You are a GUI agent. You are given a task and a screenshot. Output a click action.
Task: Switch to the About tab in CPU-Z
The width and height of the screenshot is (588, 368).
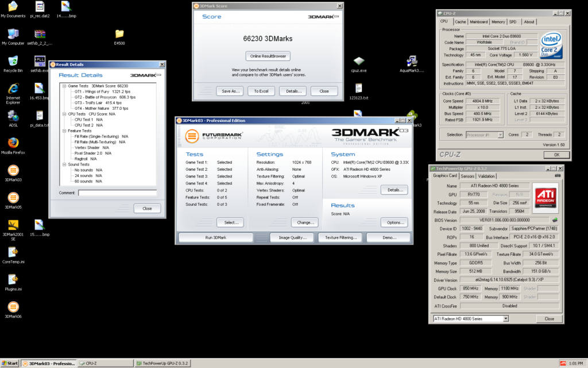[x=529, y=22]
